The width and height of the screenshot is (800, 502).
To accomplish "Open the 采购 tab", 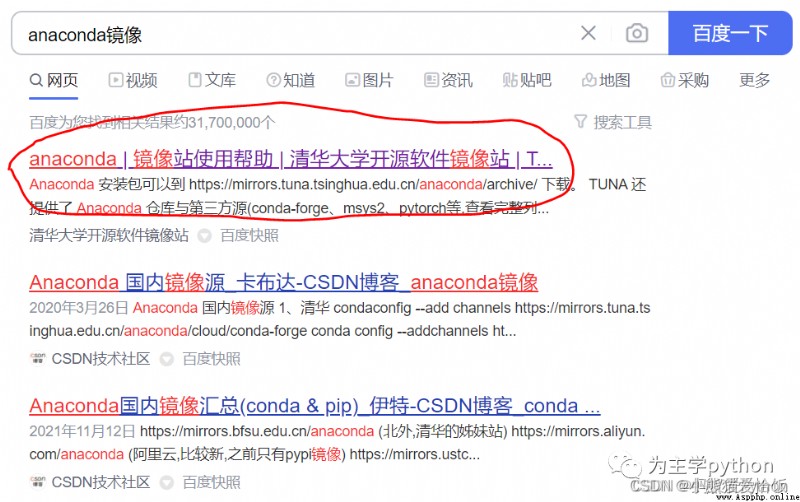I will point(685,80).
